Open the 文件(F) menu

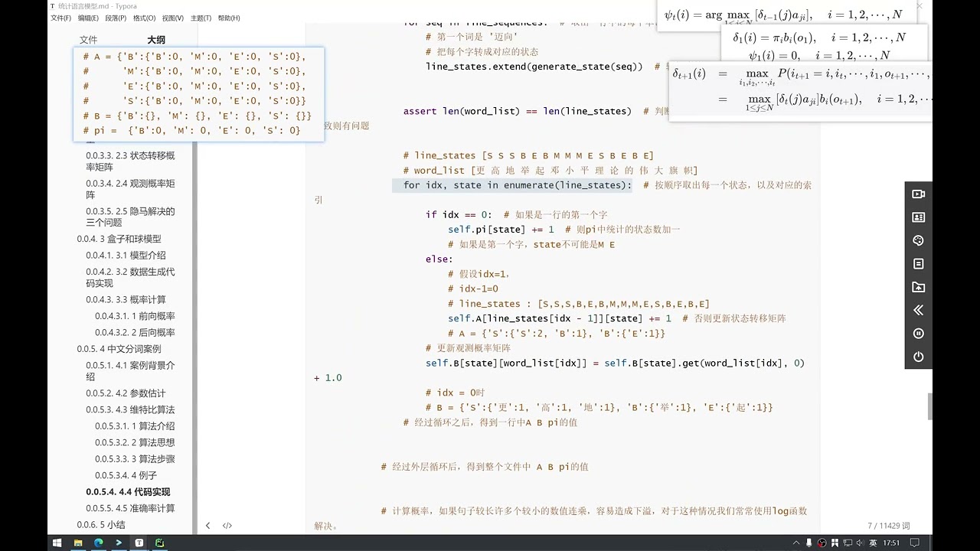[x=61, y=18]
